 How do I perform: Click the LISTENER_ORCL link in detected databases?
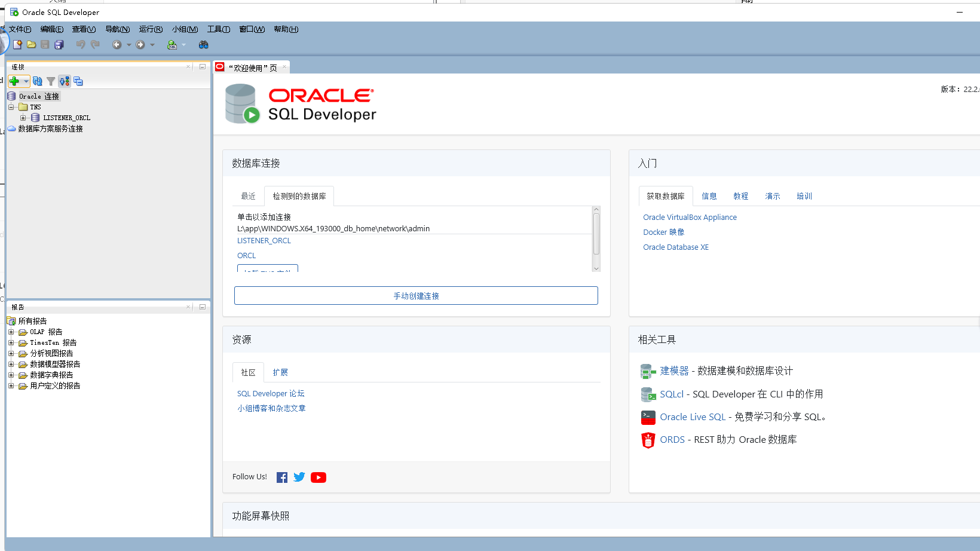click(264, 241)
